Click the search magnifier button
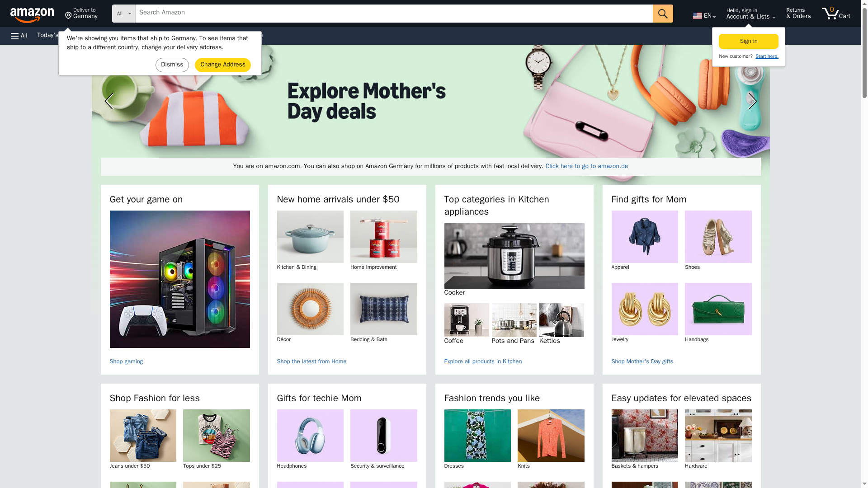 point(663,14)
